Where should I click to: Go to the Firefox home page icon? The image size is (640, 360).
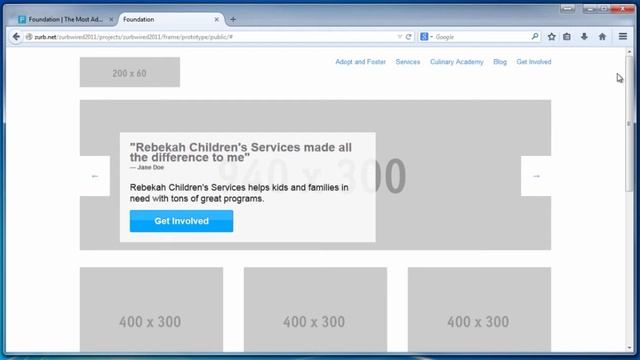point(602,37)
